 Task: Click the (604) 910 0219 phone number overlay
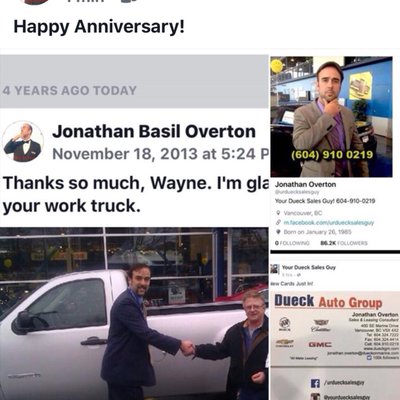[331, 155]
